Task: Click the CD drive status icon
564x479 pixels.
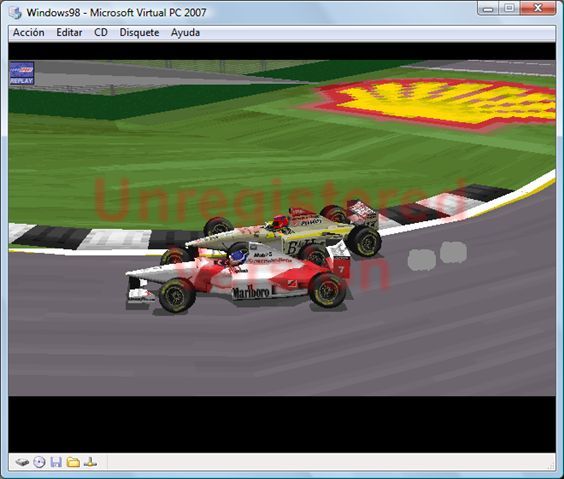Action: point(39,462)
